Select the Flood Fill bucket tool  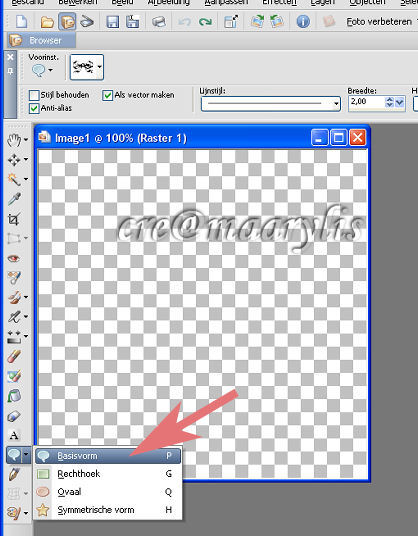coord(14,397)
